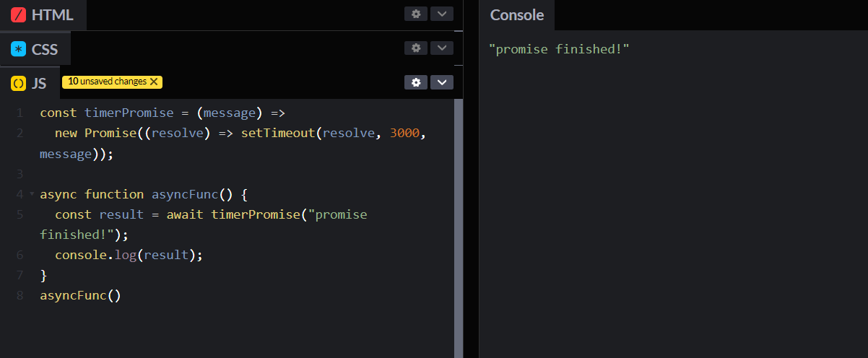868x358 pixels.
Task: Click the "promise finished!" console output
Action: (559, 49)
